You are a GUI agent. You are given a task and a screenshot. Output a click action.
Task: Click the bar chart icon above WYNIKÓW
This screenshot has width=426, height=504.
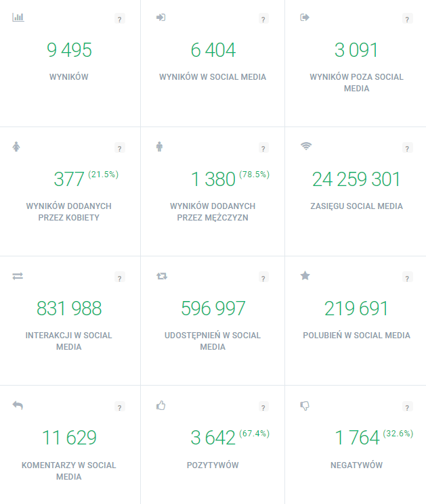click(x=18, y=18)
